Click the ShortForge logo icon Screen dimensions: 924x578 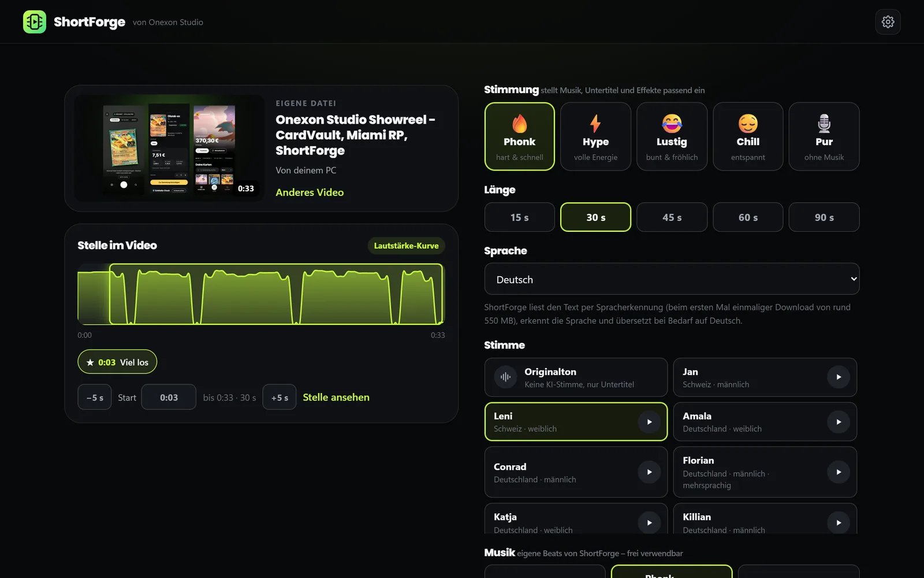35,22
